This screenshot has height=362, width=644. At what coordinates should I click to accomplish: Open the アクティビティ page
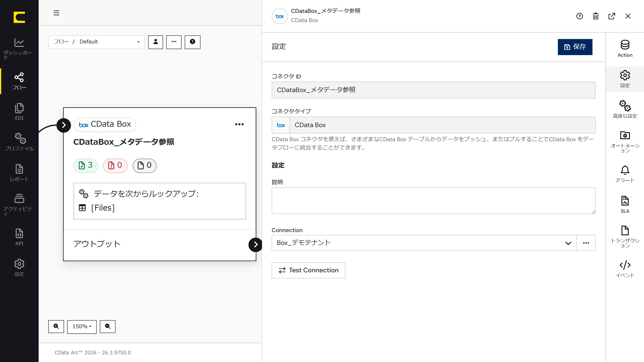click(x=19, y=205)
